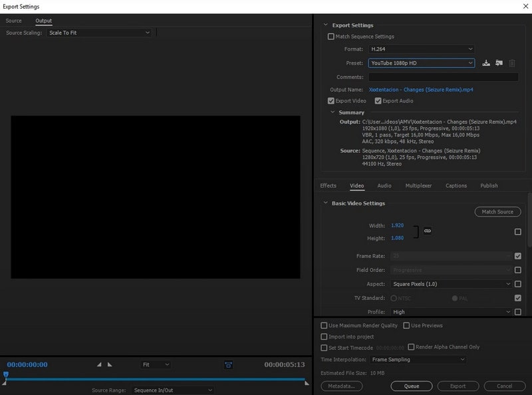Set the Out point on the timeline

coord(110,364)
